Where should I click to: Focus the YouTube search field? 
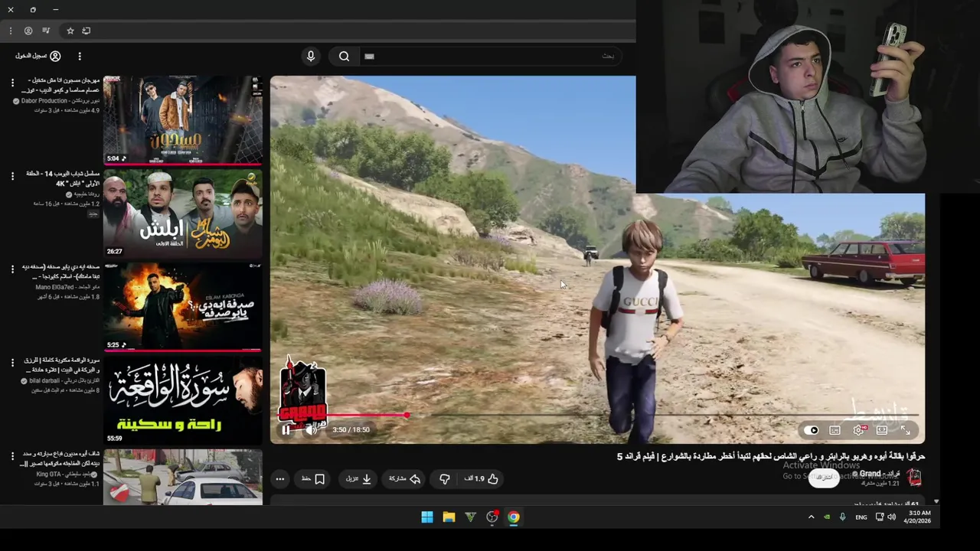490,56
